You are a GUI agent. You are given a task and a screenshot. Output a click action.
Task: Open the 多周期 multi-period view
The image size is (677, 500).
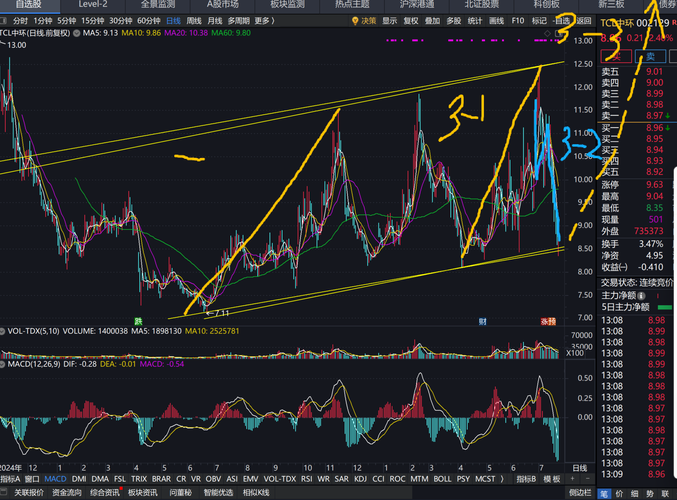coord(238,21)
